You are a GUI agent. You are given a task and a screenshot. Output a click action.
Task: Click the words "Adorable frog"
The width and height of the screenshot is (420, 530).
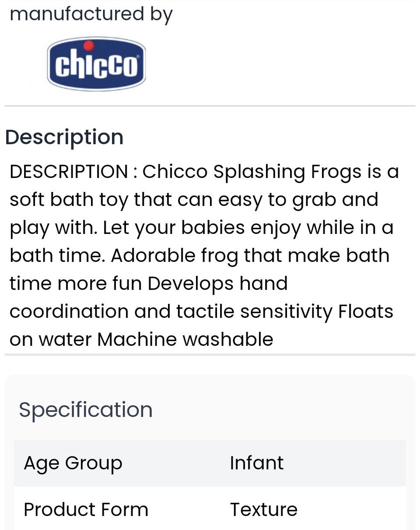[x=170, y=255]
